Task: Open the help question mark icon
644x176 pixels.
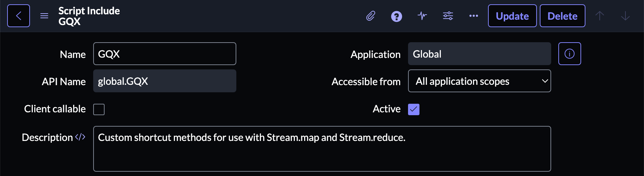Action: [396, 16]
